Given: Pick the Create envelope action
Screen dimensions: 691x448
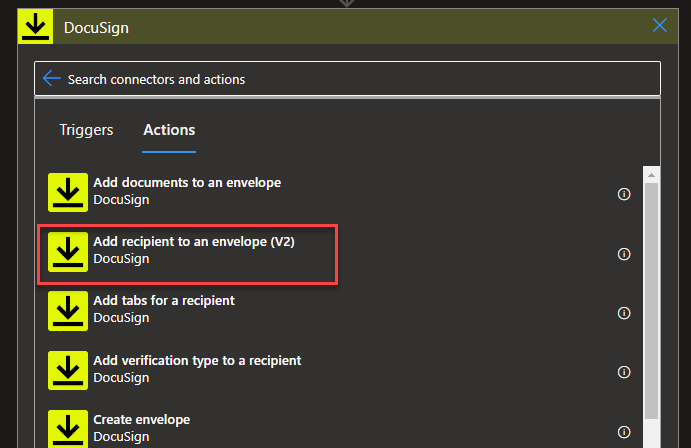Looking at the screenshot, I should tap(141, 419).
